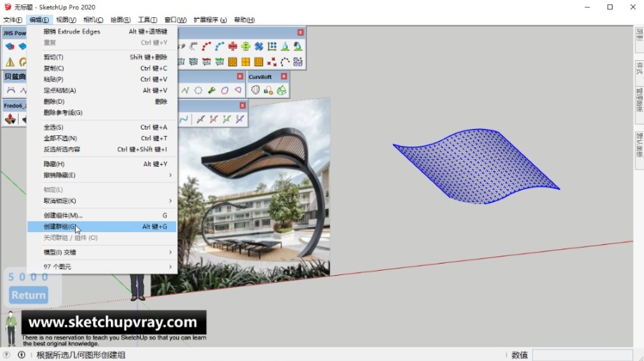Click the blue X-shaped cross icon

pyautogui.click(x=259, y=47)
